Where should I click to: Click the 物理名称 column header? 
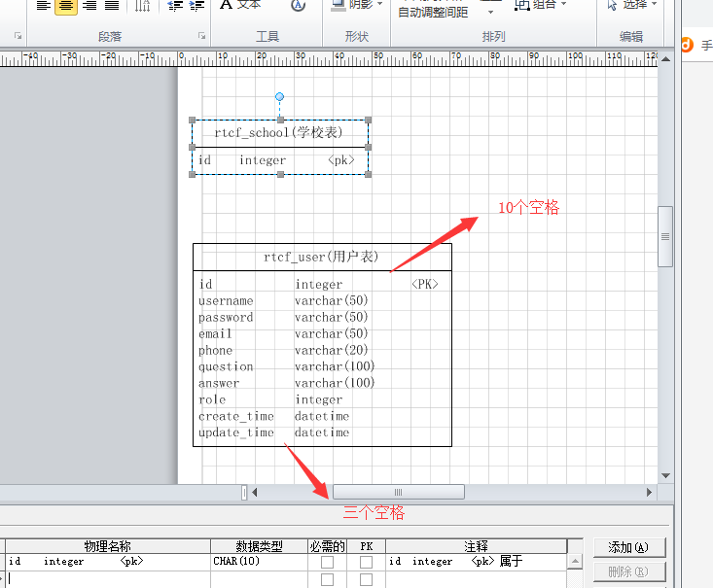coord(108,546)
